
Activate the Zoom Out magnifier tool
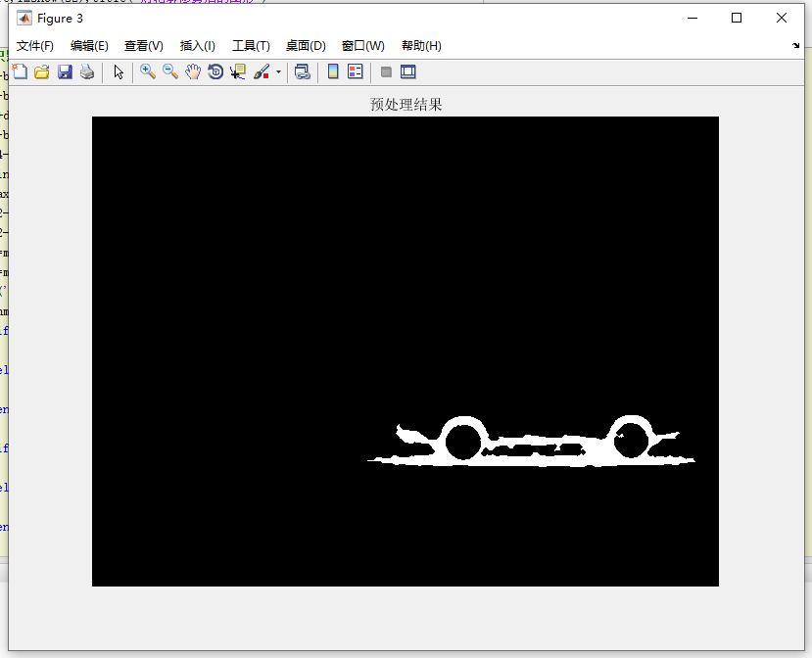(170, 71)
